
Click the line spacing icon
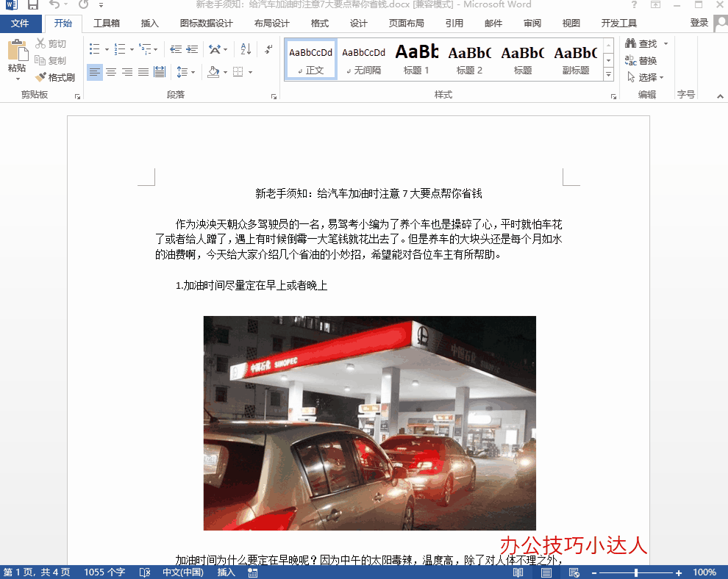(182, 72)
